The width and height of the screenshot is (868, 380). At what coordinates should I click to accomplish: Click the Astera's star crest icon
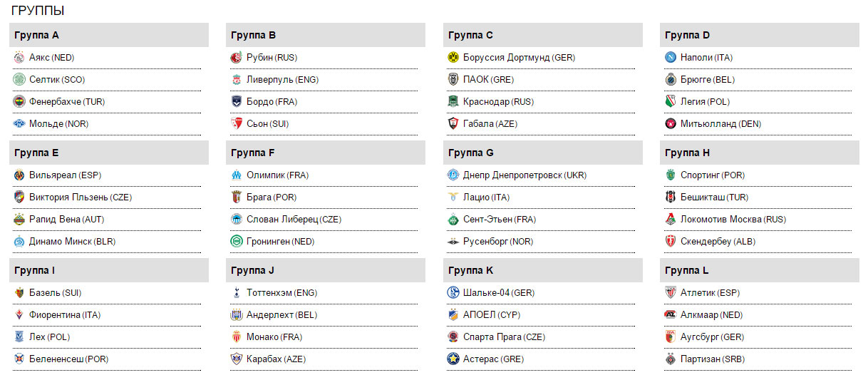[453, 359]
